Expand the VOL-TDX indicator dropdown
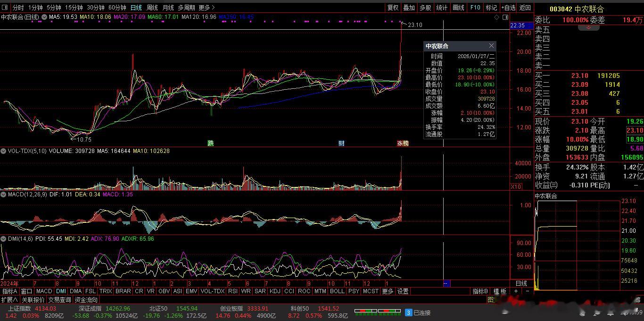The image size is (644, 321). pyautogui.click(x=3, y=151)
